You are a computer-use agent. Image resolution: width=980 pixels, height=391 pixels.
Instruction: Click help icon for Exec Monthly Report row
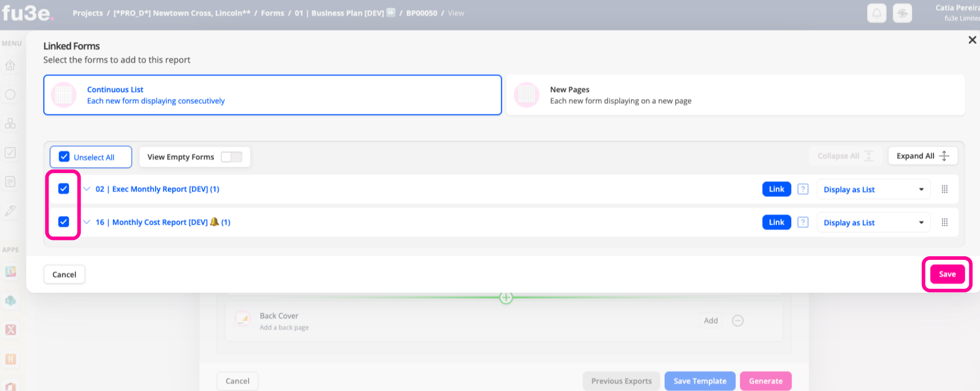(803, 189)
